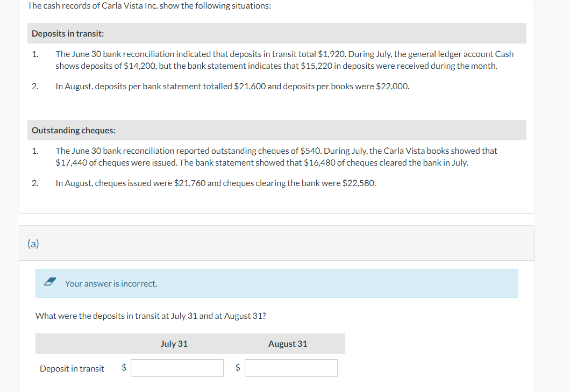Expand the (a) section header

tap(33, 243)
